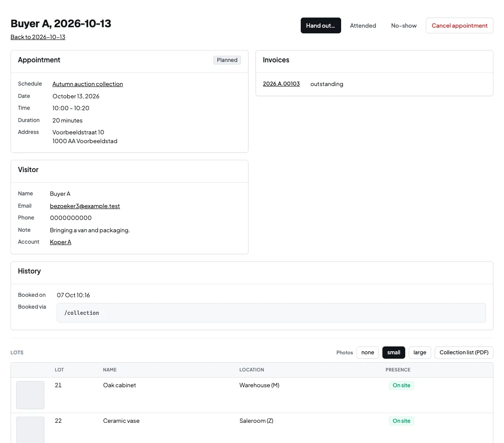Click the lot number 22 cell
Screen dimensions: 504x443
58,421
